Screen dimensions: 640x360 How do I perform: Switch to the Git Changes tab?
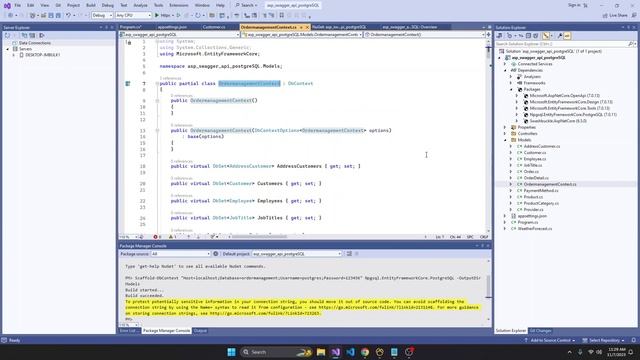(540, 331)
